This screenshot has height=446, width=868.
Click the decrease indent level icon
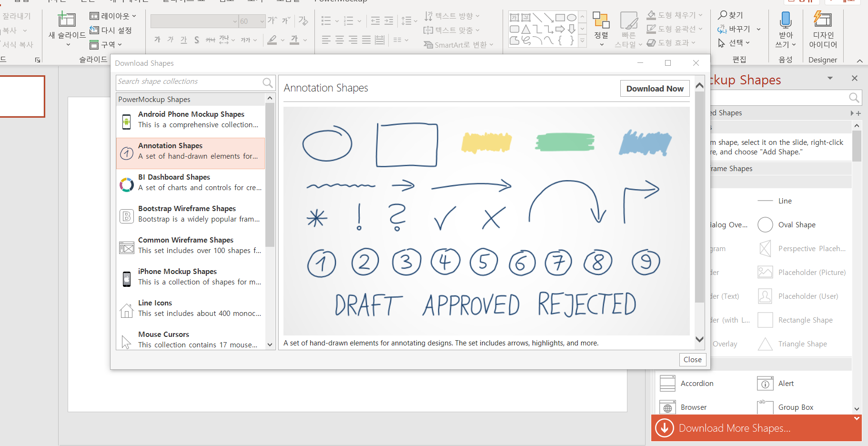point(375,20)
